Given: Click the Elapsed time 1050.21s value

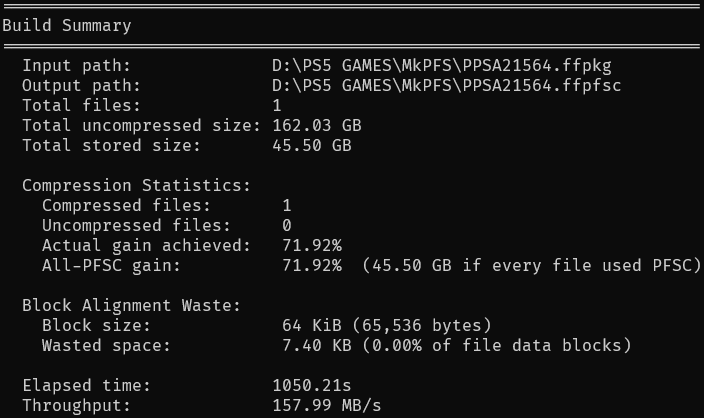Looking at the screenshot, I should (x=312, y=386).
